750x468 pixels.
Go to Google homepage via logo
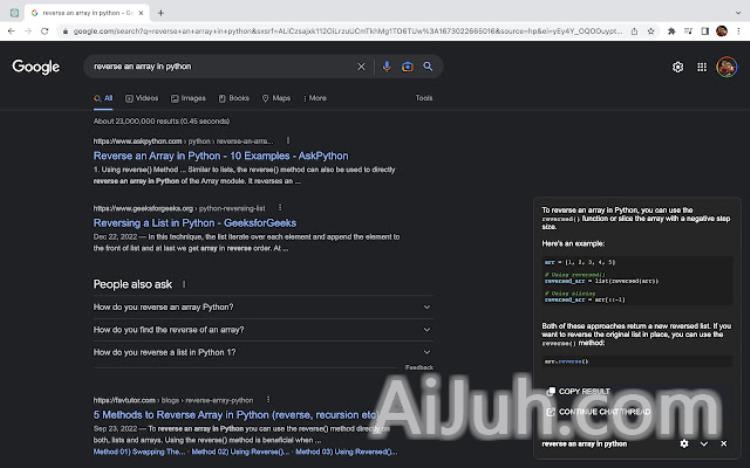click(x=36, y=67)
